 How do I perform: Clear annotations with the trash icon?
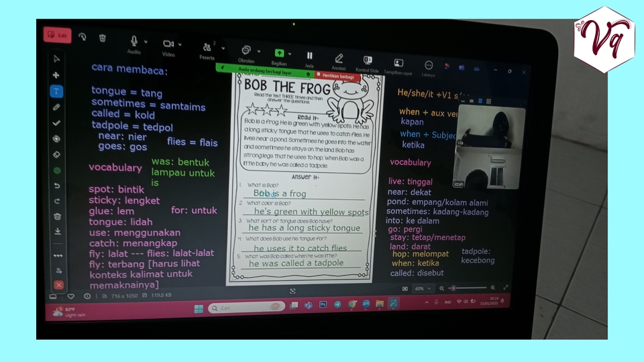click(58, 217)
